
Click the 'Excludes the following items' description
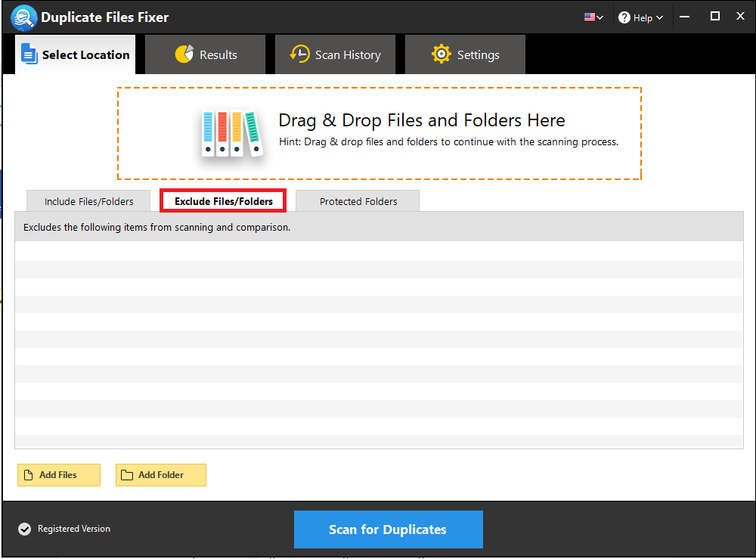tap(157, 227)
